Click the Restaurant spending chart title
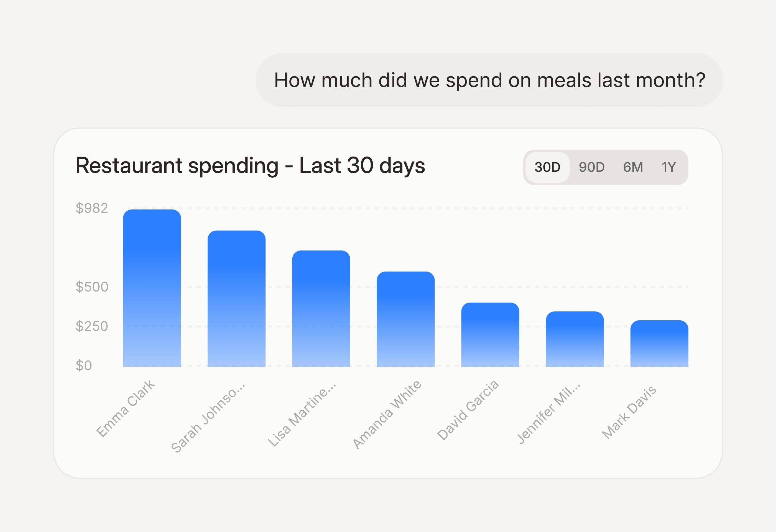Screen dimensions: 776x532 (250, 165)
